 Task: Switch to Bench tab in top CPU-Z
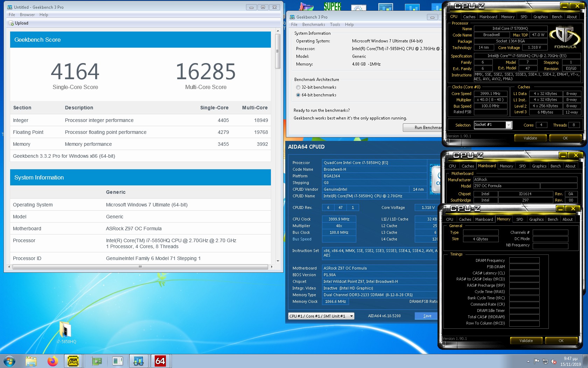(557, 17)
